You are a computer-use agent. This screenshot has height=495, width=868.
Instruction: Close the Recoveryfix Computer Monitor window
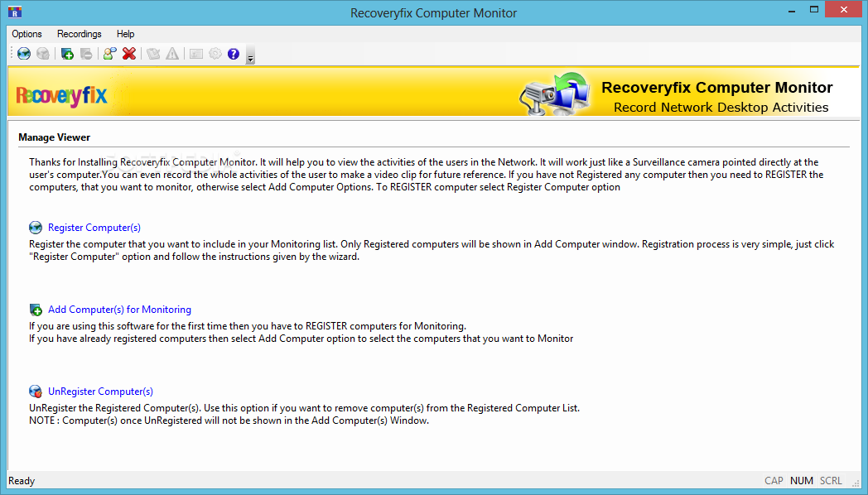click(844, 9)
